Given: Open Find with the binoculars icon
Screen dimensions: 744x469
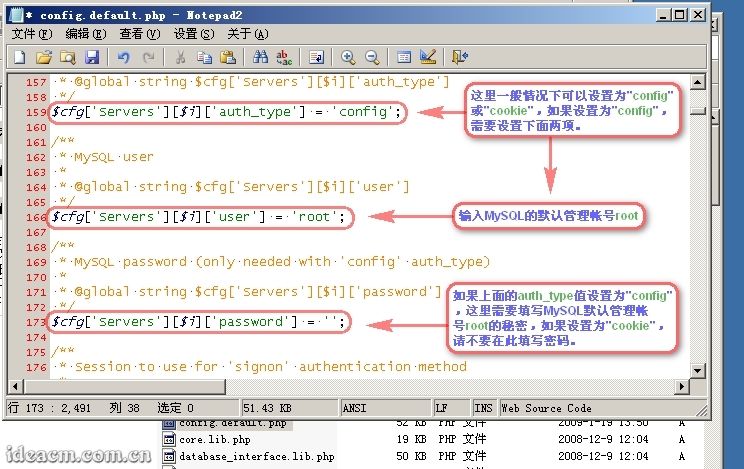Looking at the screenshot, I should pyautogui.click(x=260, y=57).
